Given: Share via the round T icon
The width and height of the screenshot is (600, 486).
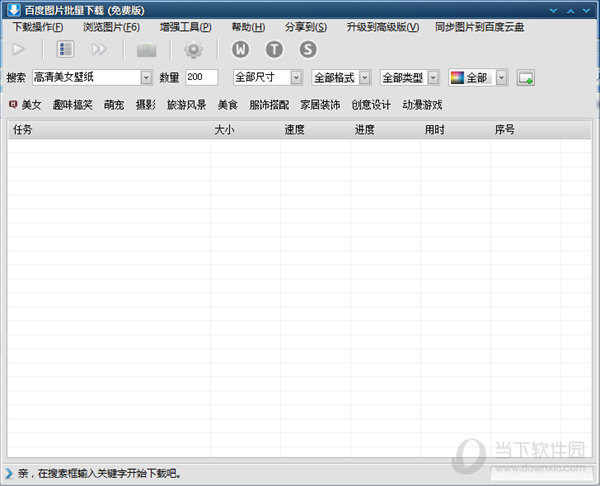Looking at the screenshot, I should click(x=274, y=49).
